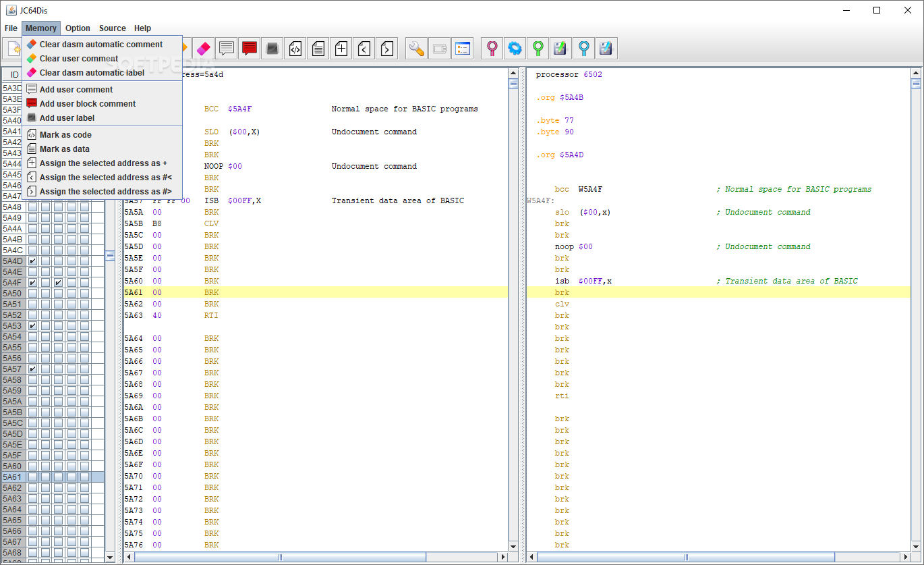The width and height of the screenshot is (924, 565).
Task: Click the wrench configure toolbar icon
Action: (x=417, y=49)
